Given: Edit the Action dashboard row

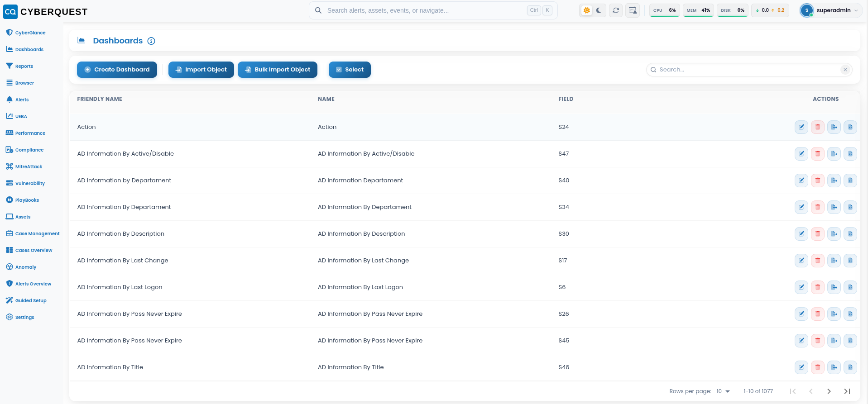Looking at the screenshot, I should (x=801, y=127).
